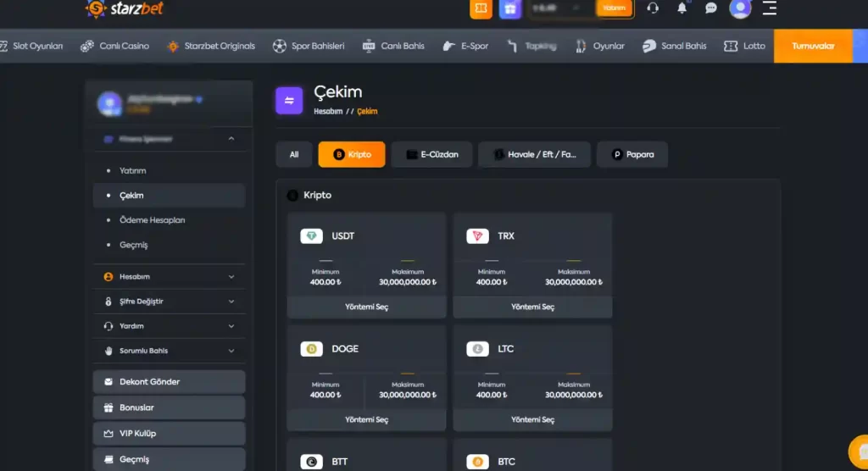Open the user profile avatar

click(x=740, y=8)
